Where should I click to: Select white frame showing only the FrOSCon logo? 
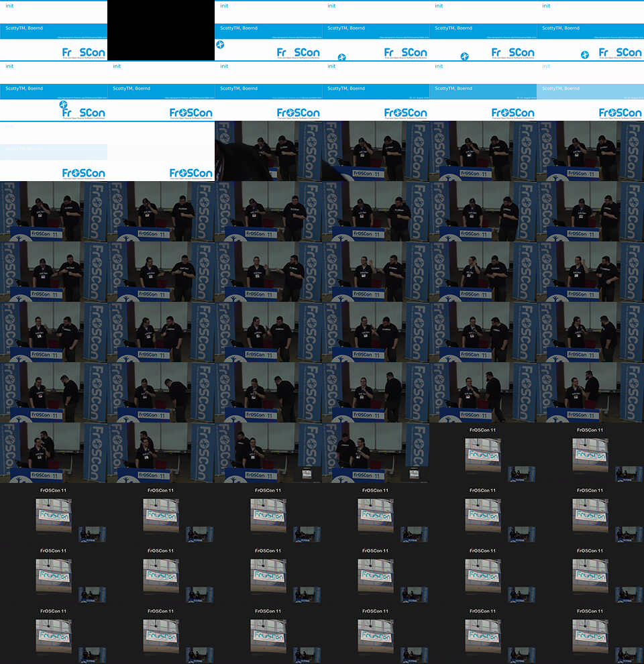161,151
